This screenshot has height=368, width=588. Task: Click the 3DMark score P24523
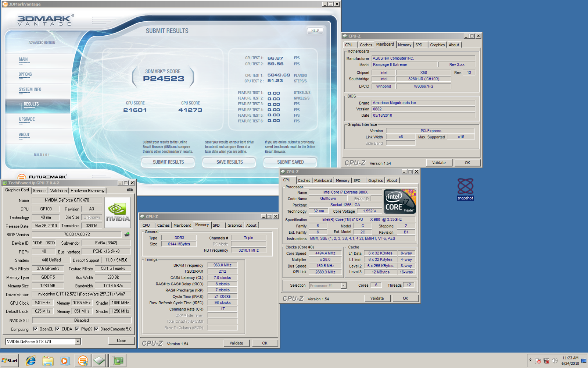(164, 79)
